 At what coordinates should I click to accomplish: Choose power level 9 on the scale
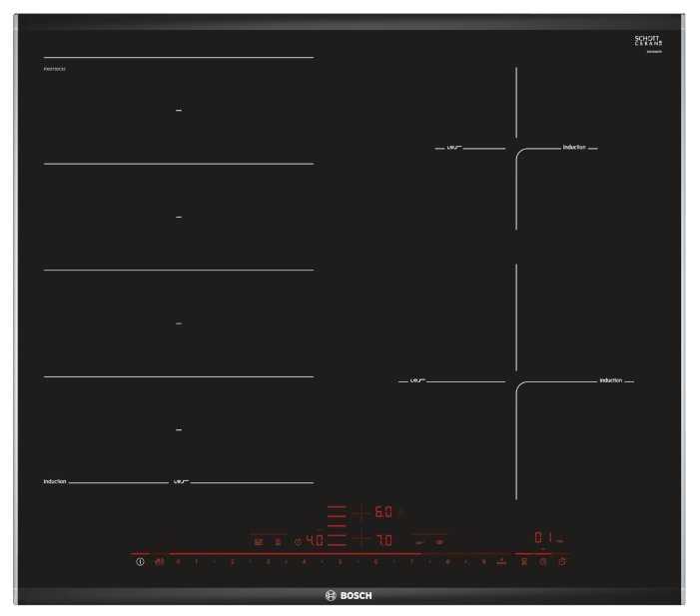483,562
